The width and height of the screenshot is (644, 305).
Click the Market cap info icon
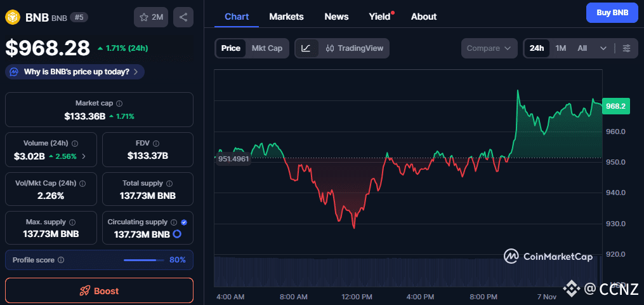click(x=119, y=103)
